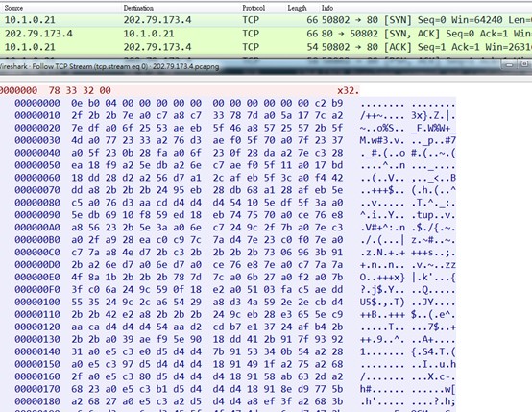
Task: Click hex row at offset 00000100
Action: [234, 303]
